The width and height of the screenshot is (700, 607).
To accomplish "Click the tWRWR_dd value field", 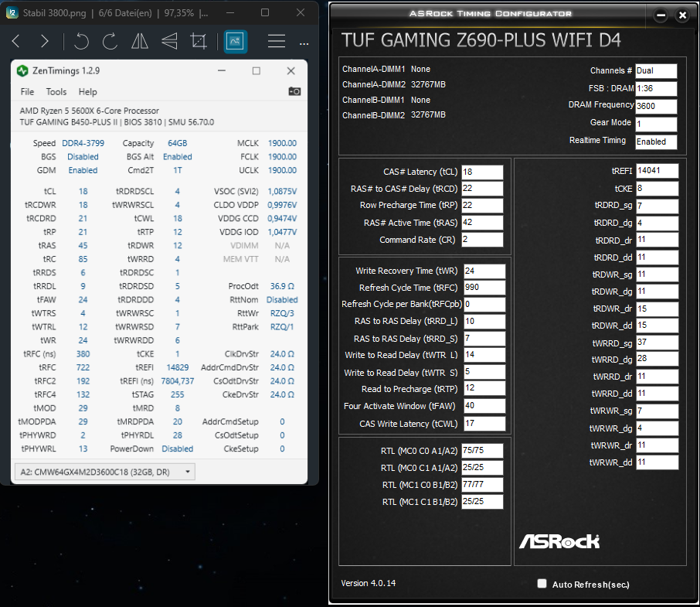I will tap(658, 462).
